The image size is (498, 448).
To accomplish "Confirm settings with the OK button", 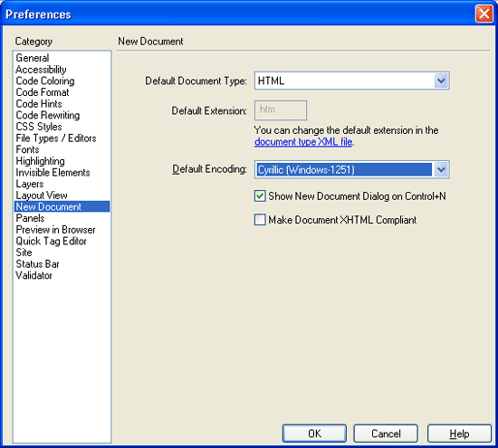I will (314, 434).
